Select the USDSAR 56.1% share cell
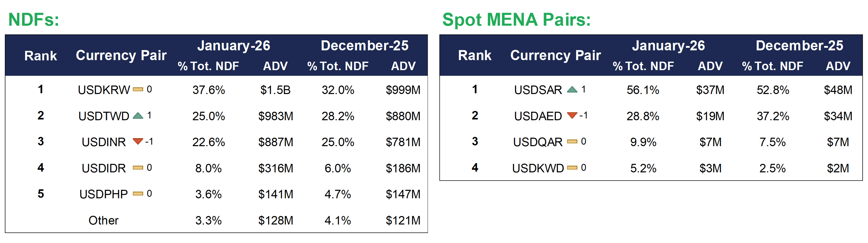This screenshot has height=243, width=868. [643, 90]
